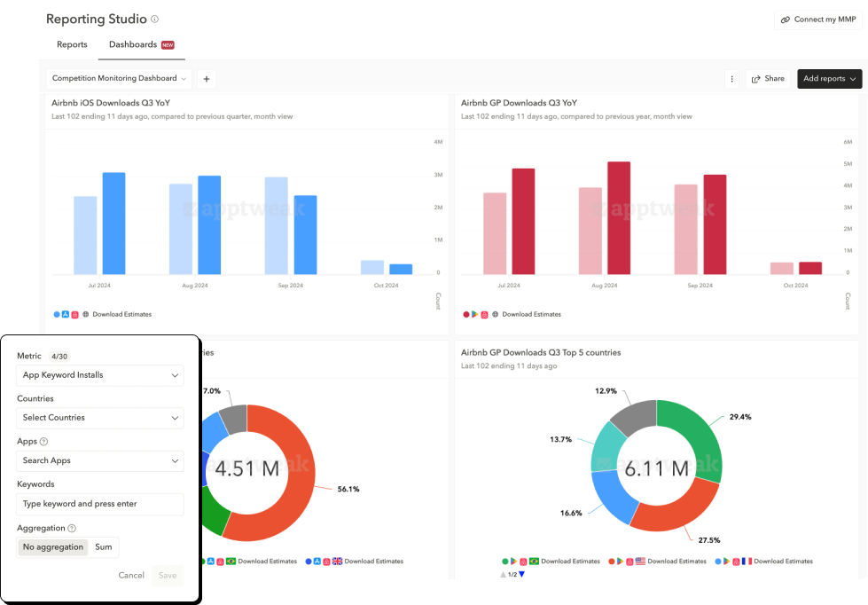
Task: Click the share arrow icon
Action: 755,79
